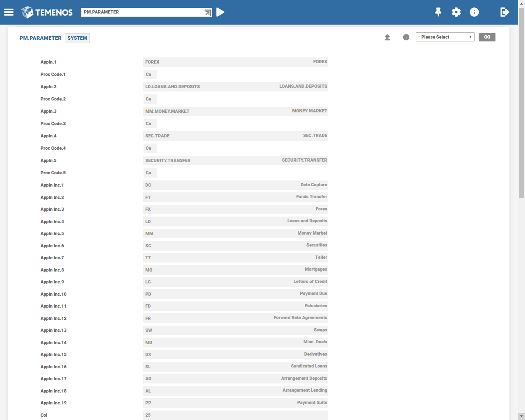Click the Temenos logo
Image resolution: width=525 pixels, height=420 pixels.
point(47,12)
